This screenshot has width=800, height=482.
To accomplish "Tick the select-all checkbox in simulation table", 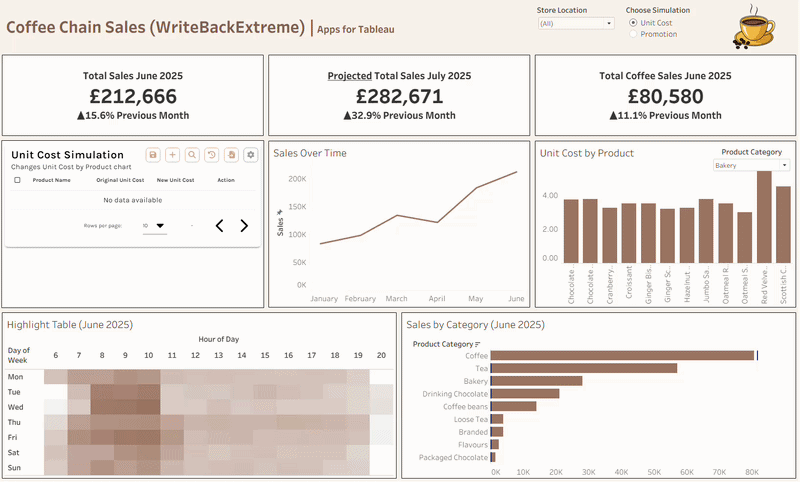I will (x=17, y=180).
